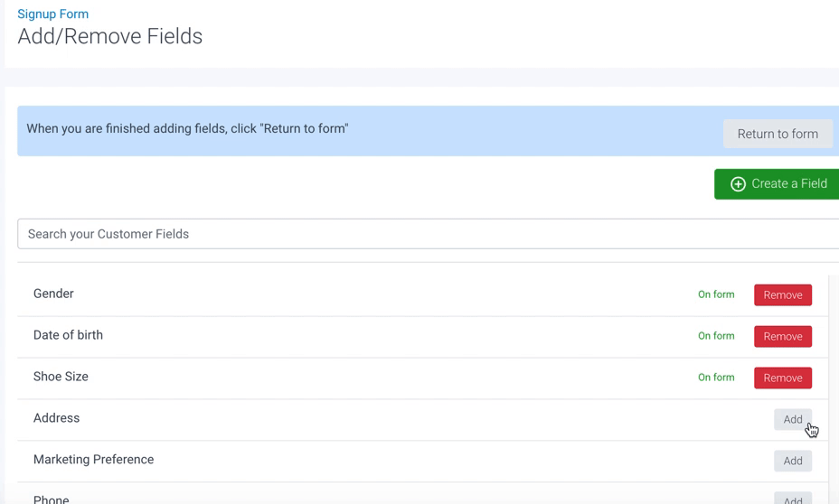The height and width of the screenshot is (504, 839).
Task: Click the Create a Field button label
Action: click(x=788, y=183)
